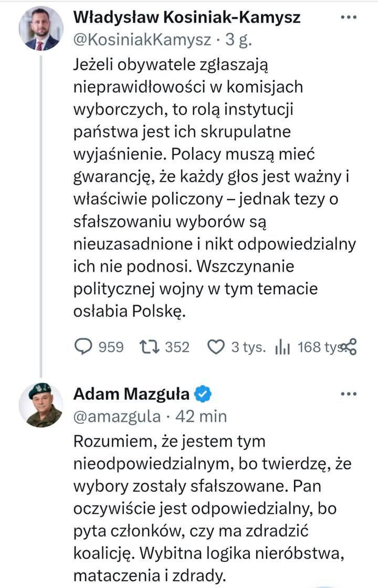Click the "3 tys." likes count
Image resolution: width=378 pixels, height=588 pixels.
pyautogui.click(x=249, y=347)
